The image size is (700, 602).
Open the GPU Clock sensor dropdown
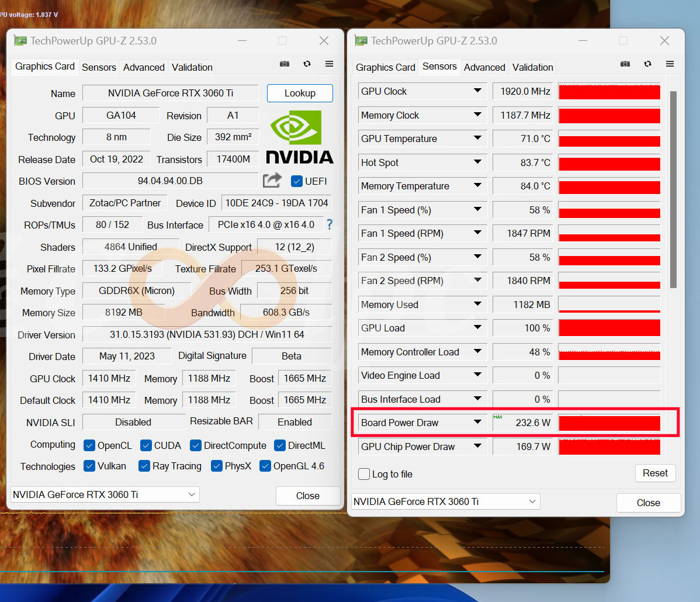click(477, 91)
